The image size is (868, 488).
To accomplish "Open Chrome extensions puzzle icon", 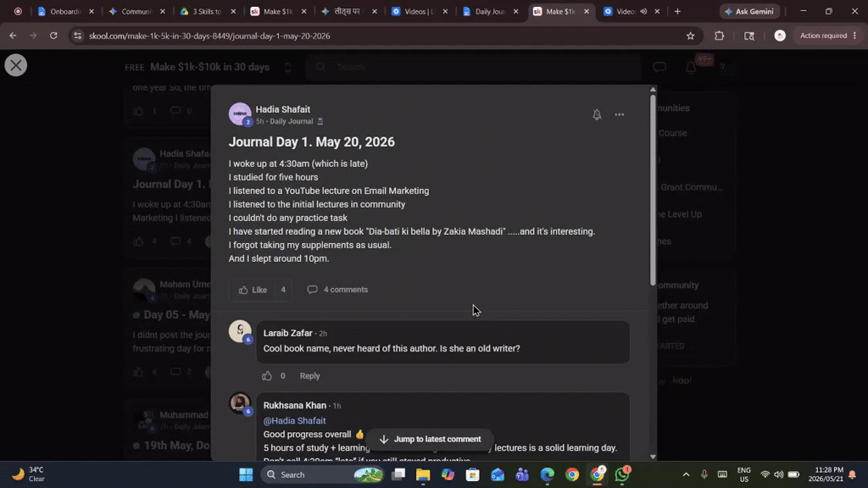I will 719,36.
